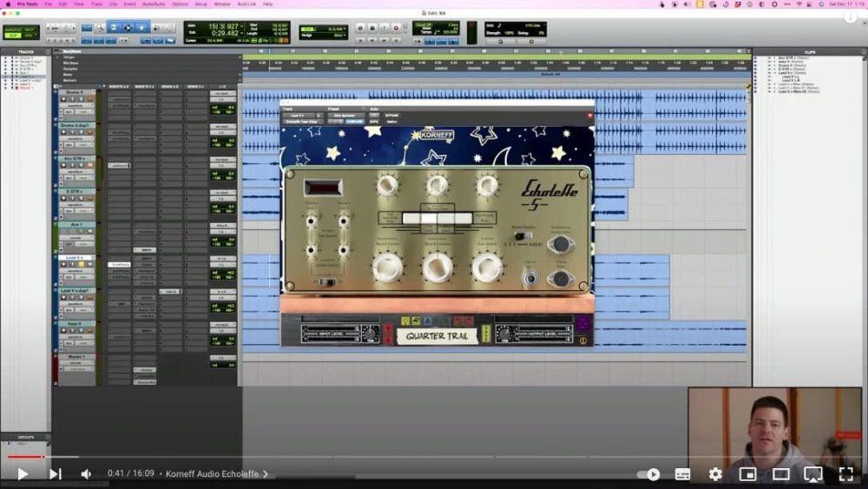Screen dimensions: 868x489
Task: Open YouTube player settings gear
Action: (x=715, y=474)
